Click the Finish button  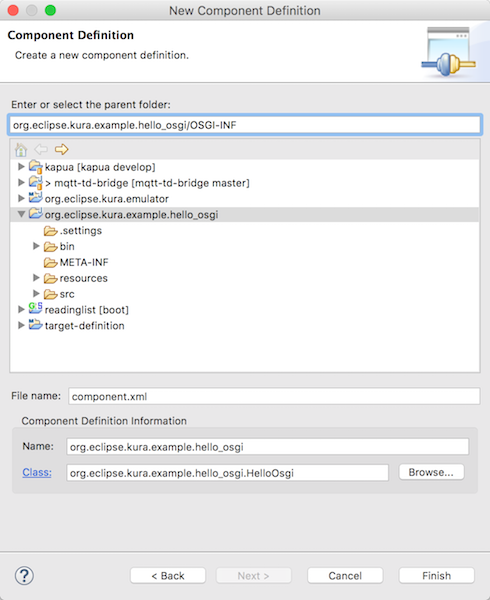click(436, 576)
